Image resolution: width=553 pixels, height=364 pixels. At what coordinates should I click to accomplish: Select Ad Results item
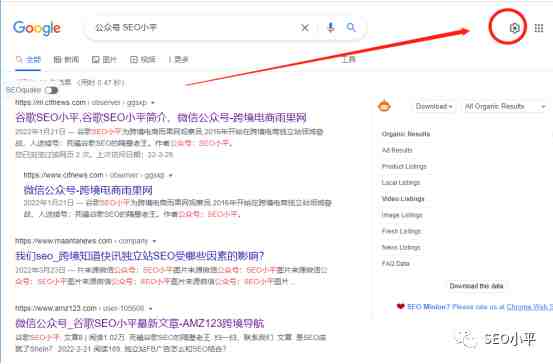coord(397,150)
